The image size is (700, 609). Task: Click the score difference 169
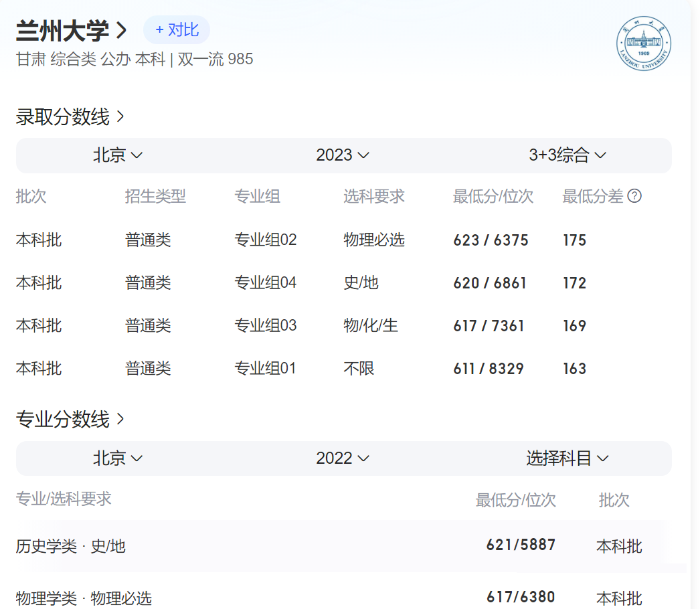coord(575,326)
